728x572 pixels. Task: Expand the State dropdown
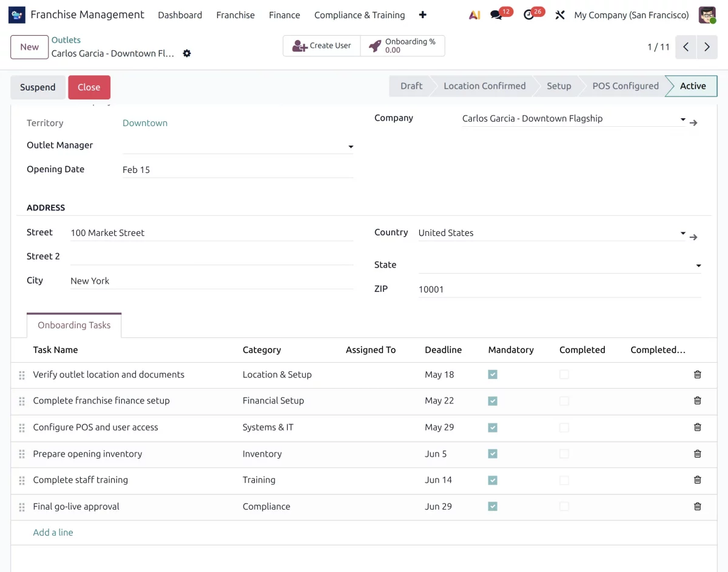pyautogui.click(x=698, y=266)
